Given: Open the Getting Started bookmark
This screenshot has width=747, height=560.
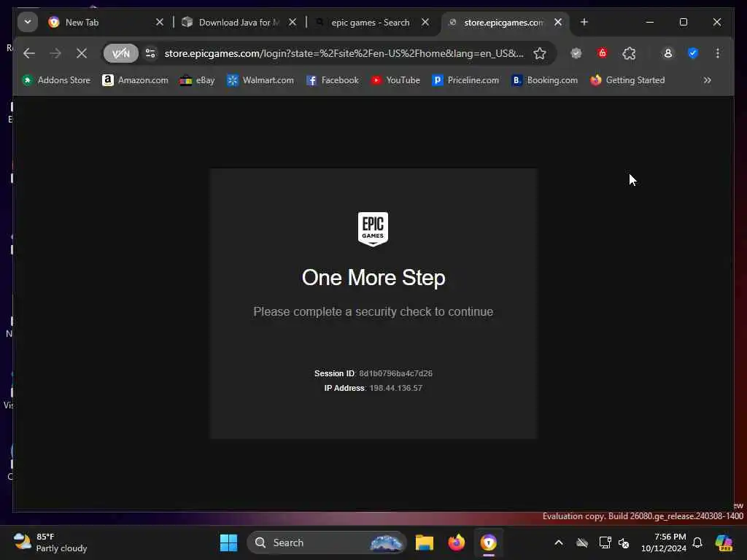Looking at the screenshot, I should [x=627, y=80].
